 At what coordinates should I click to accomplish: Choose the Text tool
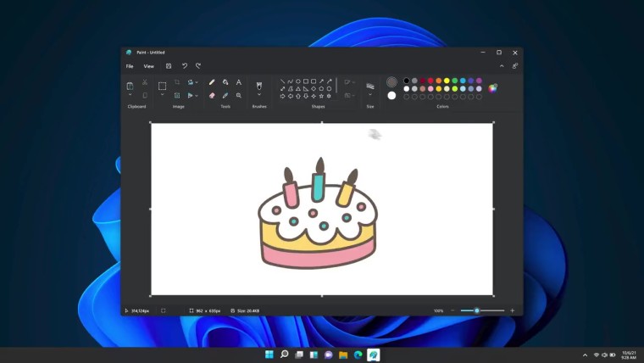click(x=239, y=82)
